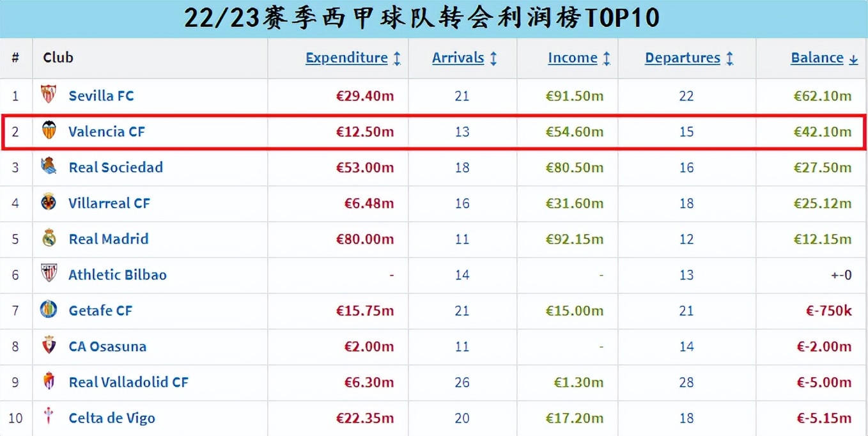Image resolution: width=868 pixels, height=436 pixels.
Task: Click Valencia CF's €42.10m balance value
Action: click(822, 132)
